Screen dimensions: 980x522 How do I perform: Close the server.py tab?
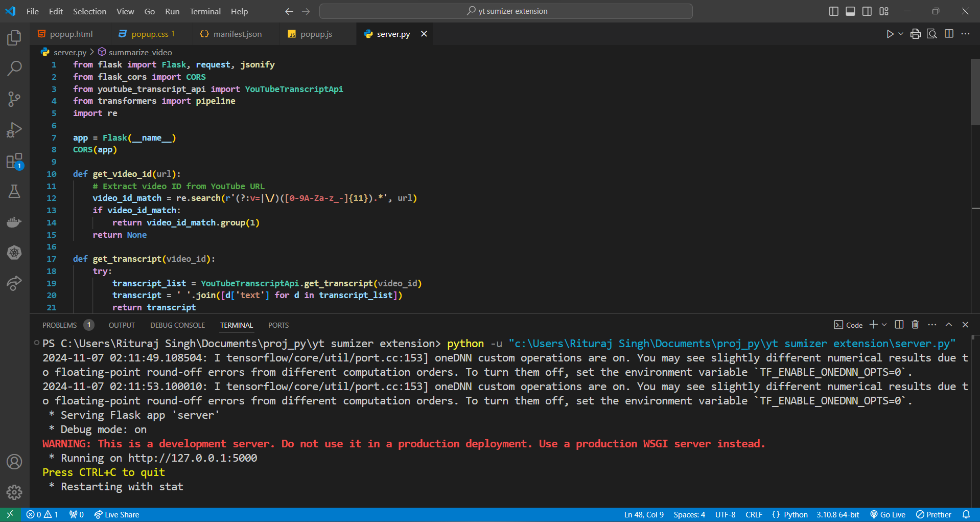coord(424,34)
